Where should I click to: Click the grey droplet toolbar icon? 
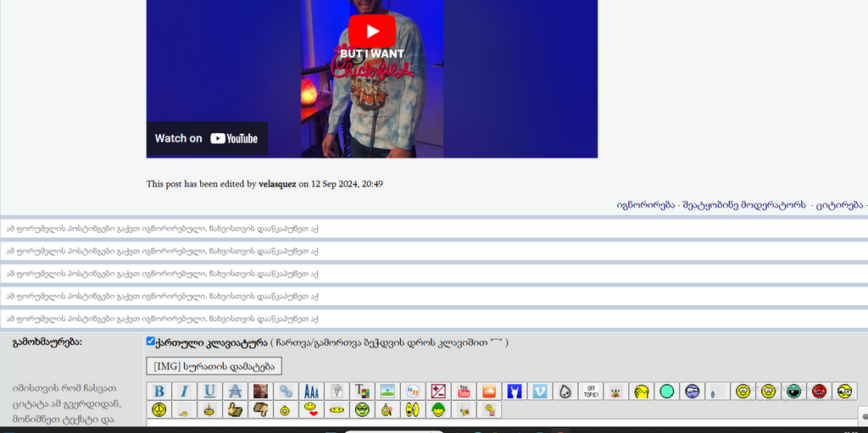point(565,391)
